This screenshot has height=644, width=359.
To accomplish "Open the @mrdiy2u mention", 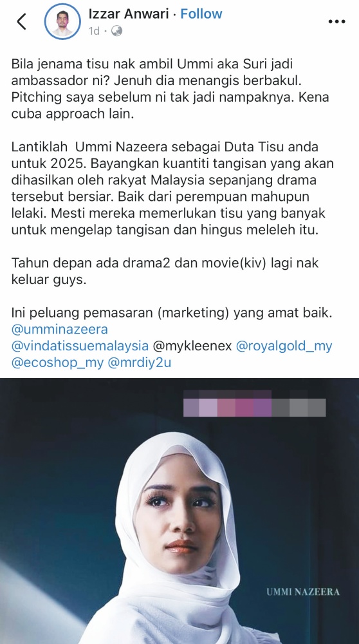I will pos(140,363).
